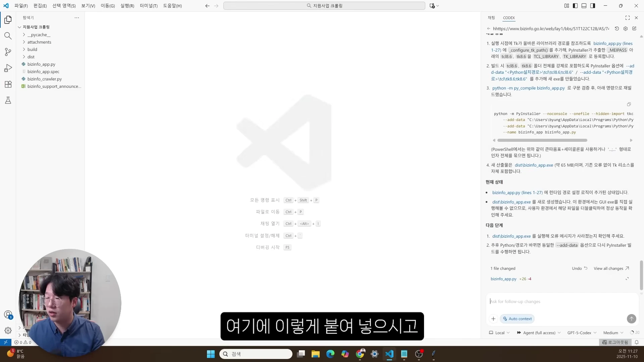Click the code block horizontal scrollbar

542,140
